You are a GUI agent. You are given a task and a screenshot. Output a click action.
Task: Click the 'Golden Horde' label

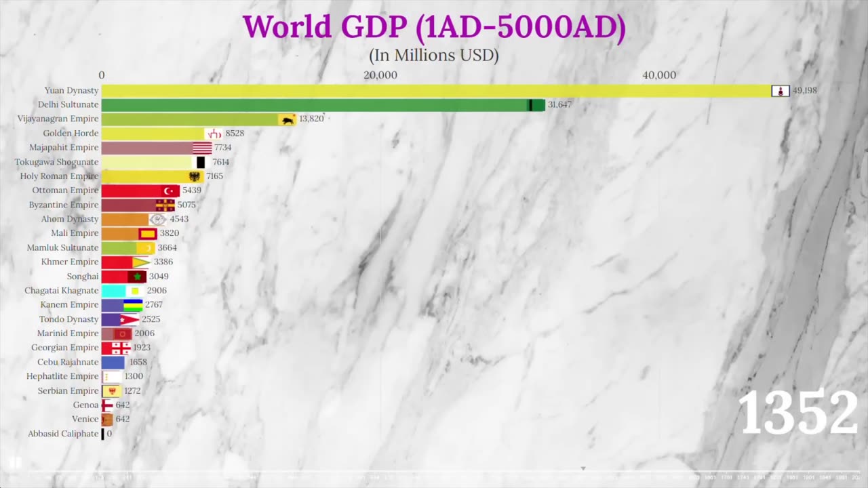[x=71, y=134]
